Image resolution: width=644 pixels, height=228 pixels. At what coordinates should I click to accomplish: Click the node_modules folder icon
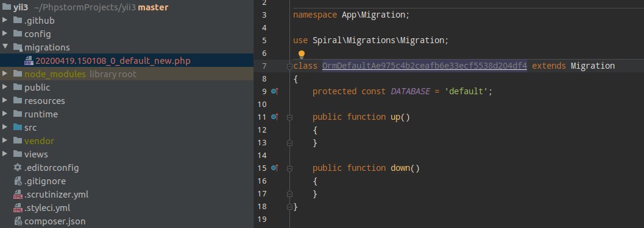tap(18, 74)
